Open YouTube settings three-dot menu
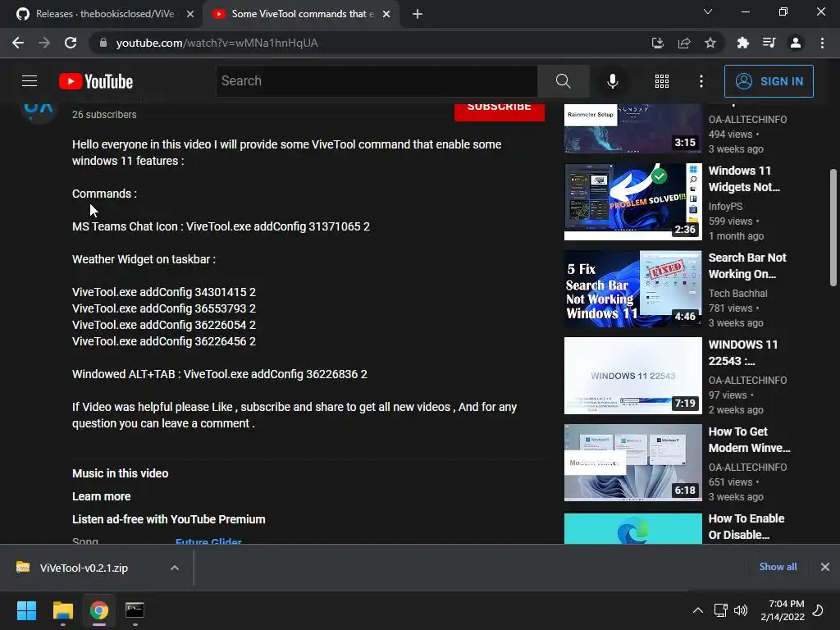Screen dimensions: 840x630 [701, 81]
